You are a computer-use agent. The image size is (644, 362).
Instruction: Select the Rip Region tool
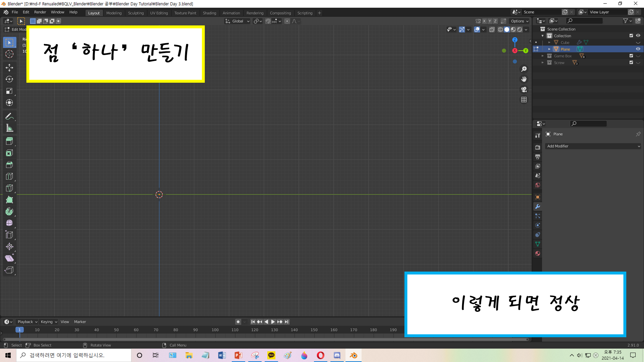pos(9,270)
